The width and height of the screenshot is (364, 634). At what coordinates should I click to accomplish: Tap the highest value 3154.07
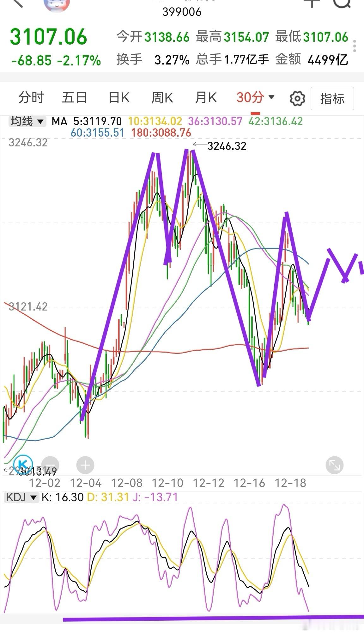(246, 37)
